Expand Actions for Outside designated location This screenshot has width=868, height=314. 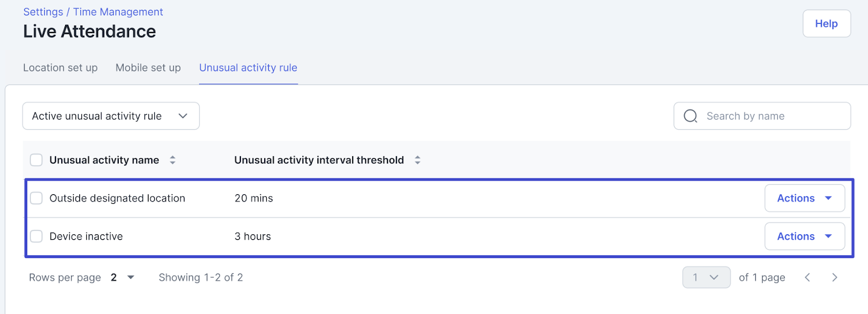pyautogui.click(x=804, y=198)
